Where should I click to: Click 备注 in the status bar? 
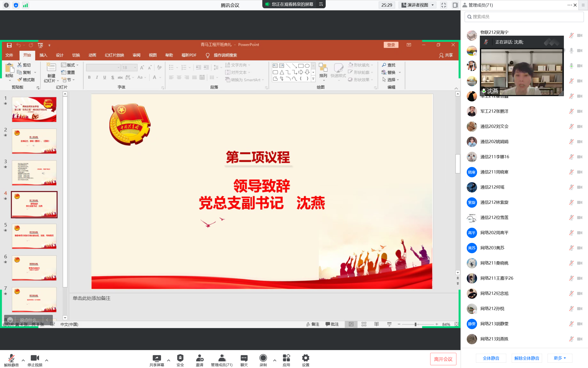coord(313,324)
